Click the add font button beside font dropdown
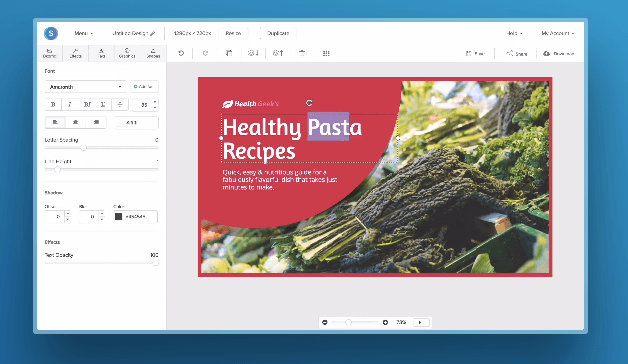The image size is (628, 364). [x=144, y=87]
